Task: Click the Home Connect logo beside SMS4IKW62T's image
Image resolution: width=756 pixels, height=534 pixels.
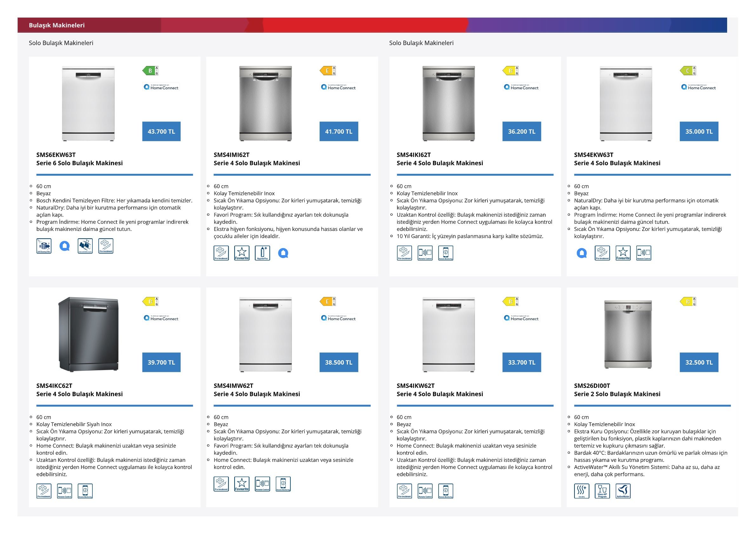Action: [521, 318]
